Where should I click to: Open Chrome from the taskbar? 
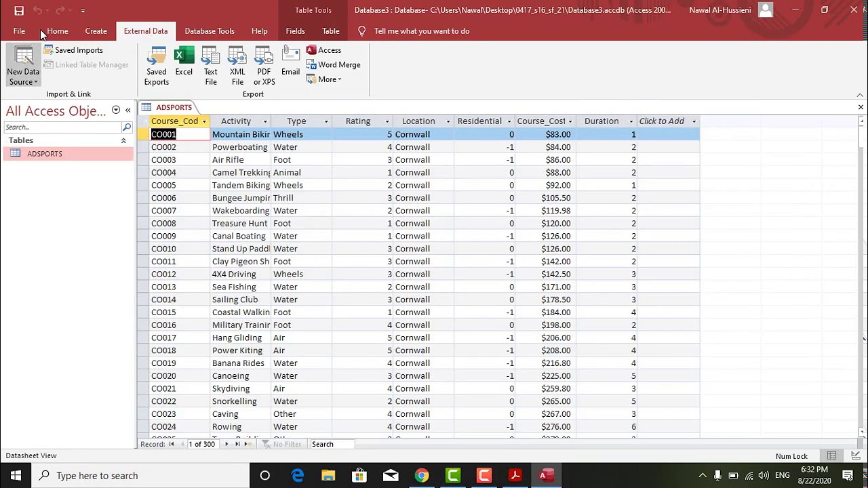422,476
